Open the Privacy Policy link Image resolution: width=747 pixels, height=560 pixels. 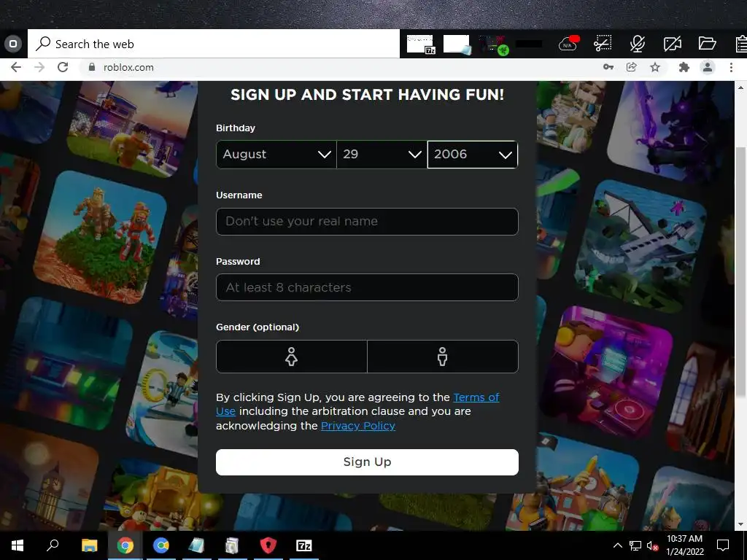click(x=357, y=426)
